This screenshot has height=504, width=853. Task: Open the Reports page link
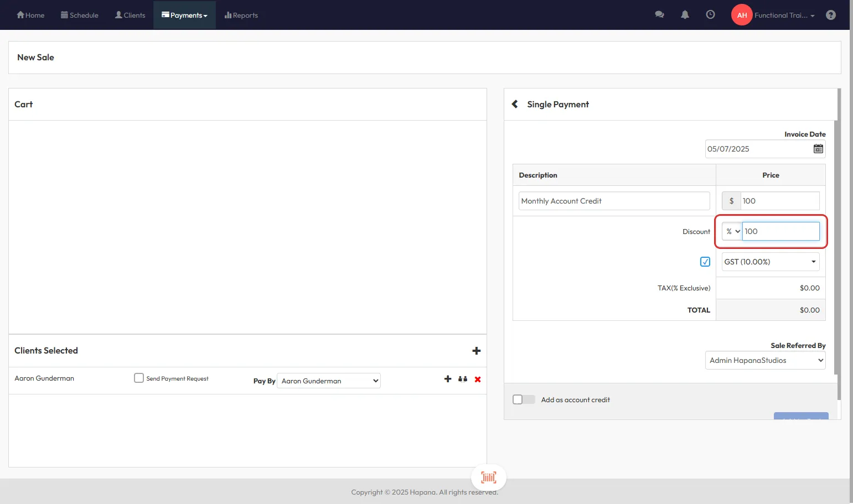[x=241, y=15]
